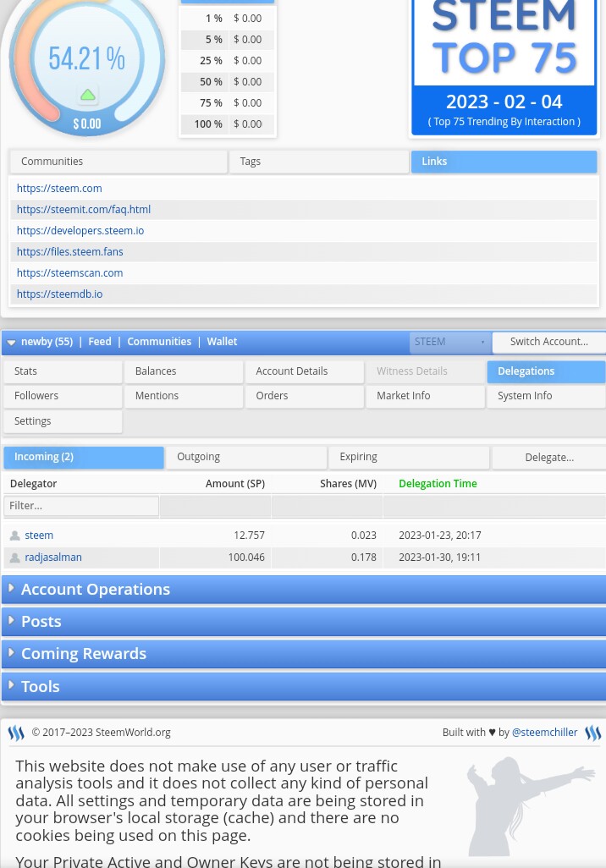Click user avatar icon beside steem delegator

(15, 536)
